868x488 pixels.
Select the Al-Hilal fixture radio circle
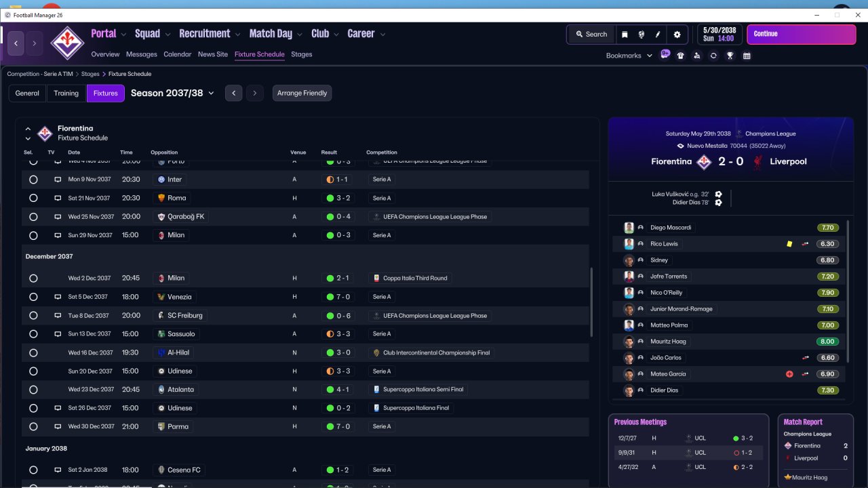33,352
